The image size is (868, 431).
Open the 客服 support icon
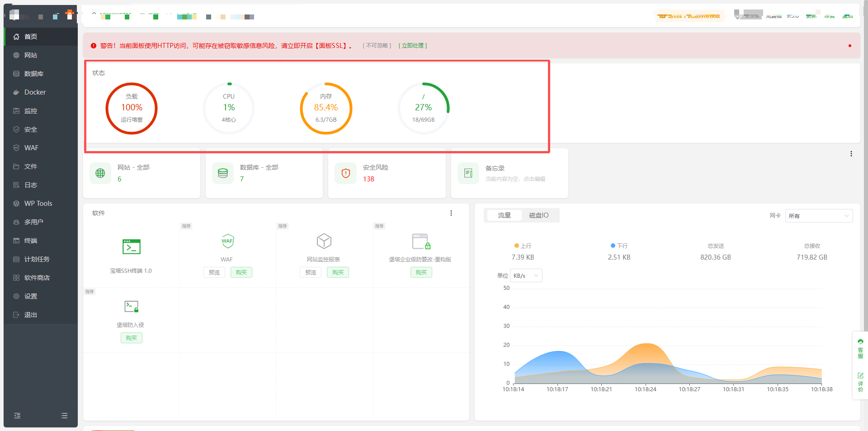point(860,348)
